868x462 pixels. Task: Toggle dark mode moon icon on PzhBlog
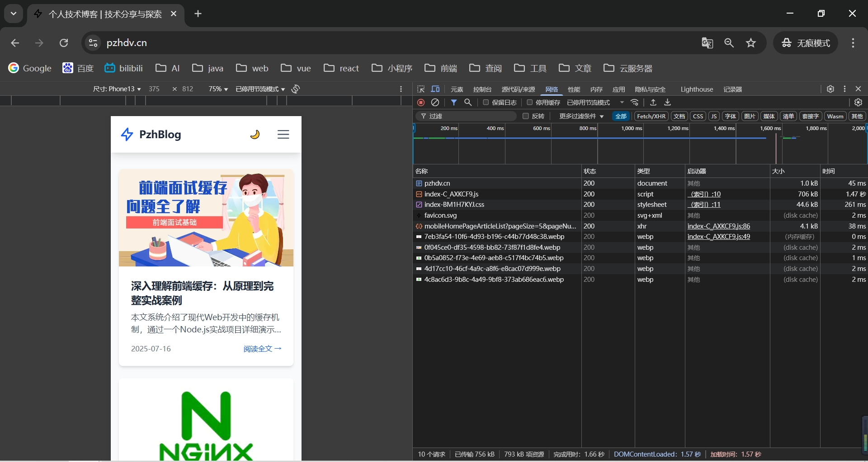pyautogui.click(x=255, y=135)
